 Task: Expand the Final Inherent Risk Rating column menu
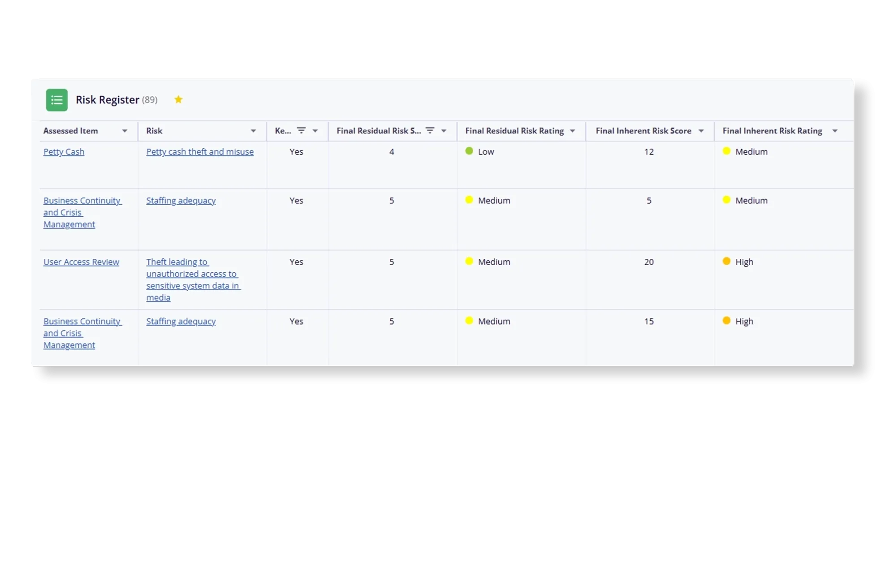pos(835,131)
